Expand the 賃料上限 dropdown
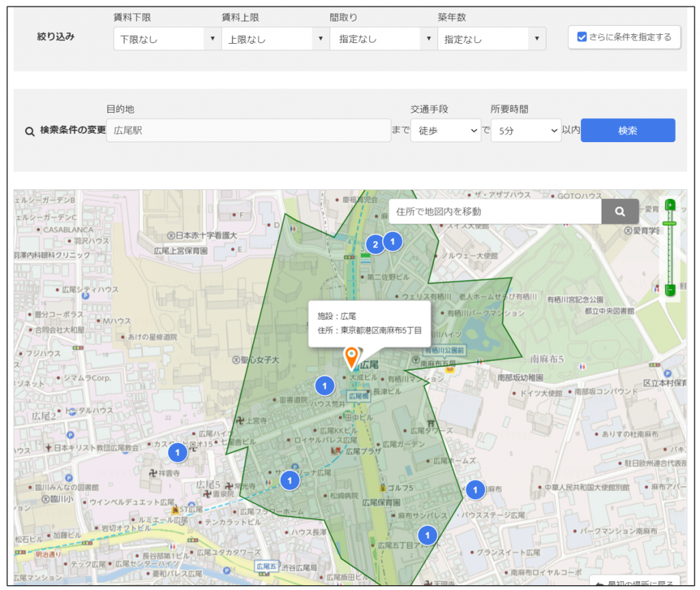The width and height of the screenshot is (700, 590). coord(275,39)
